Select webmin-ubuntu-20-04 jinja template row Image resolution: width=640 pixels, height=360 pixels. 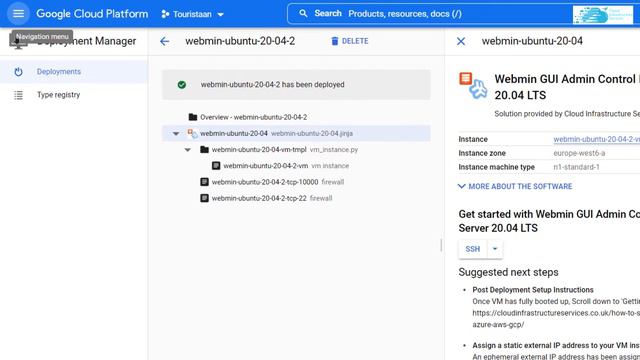(x=296, y=133)
